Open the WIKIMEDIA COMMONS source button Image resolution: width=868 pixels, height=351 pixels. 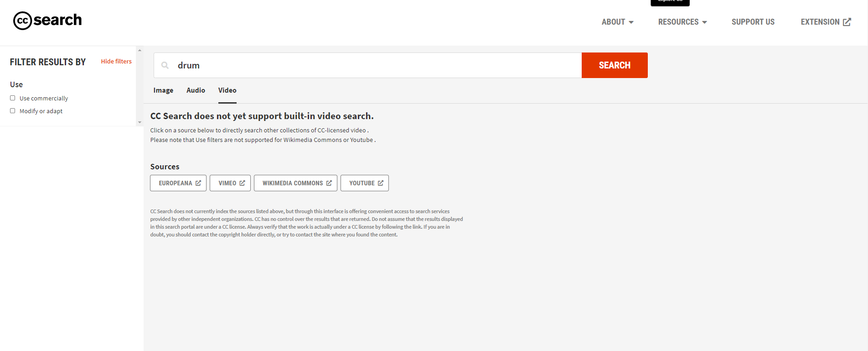click(x=295, y=183)
